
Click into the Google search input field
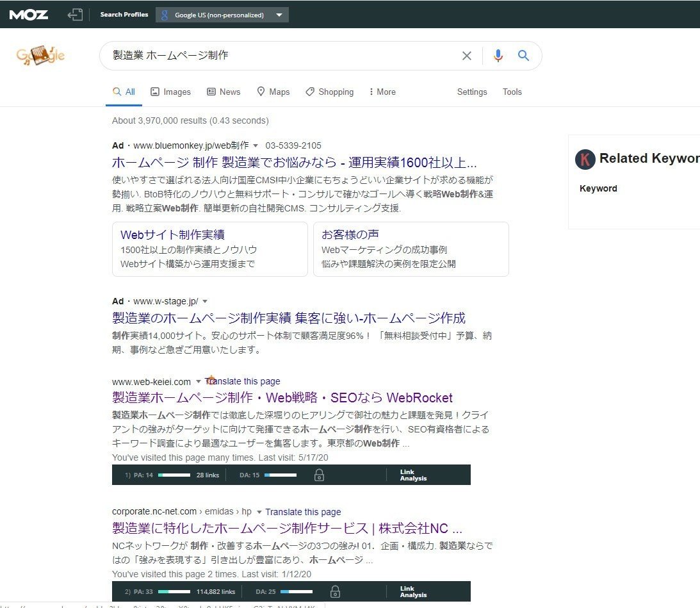coord(281,55)
